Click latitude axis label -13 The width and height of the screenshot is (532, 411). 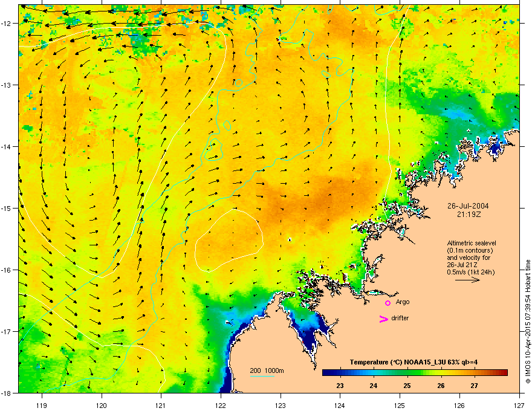pyautogui.click(x=7, y=85)
